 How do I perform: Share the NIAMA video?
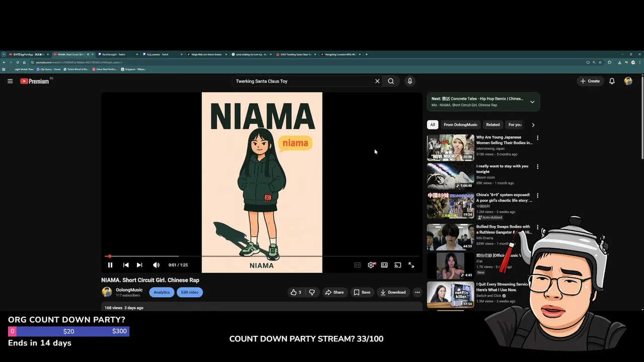click(x=335, y=292)
